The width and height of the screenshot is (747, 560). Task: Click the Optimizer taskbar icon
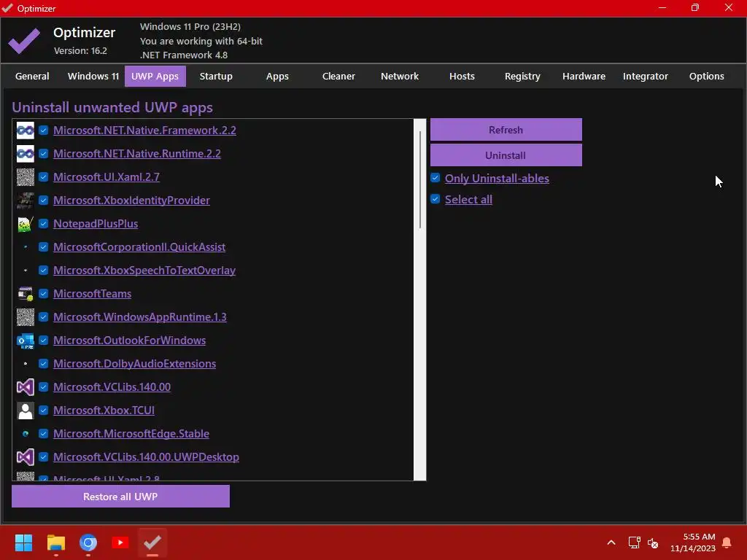click(x=152, y=542)
